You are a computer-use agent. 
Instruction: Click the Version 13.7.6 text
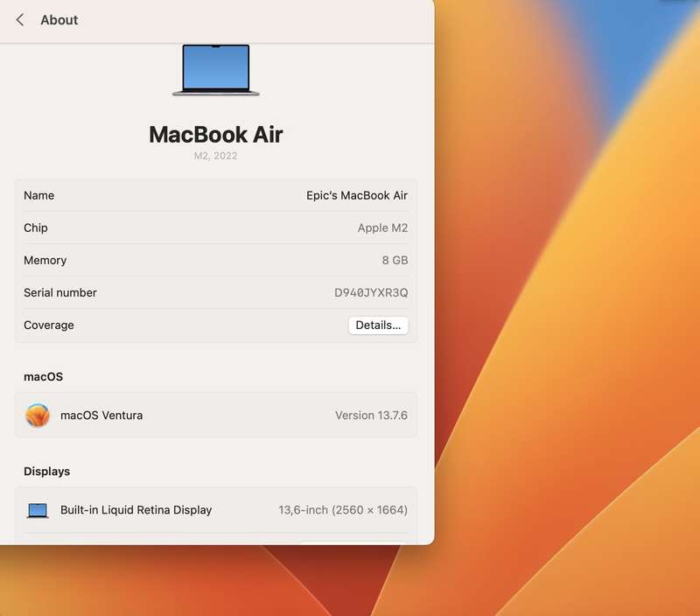[371, 416]
